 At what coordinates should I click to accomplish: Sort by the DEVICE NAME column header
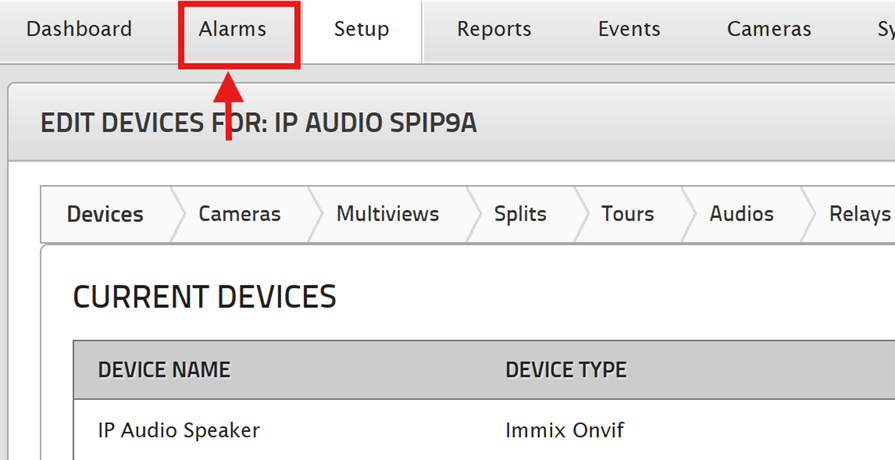coord(164,370)
